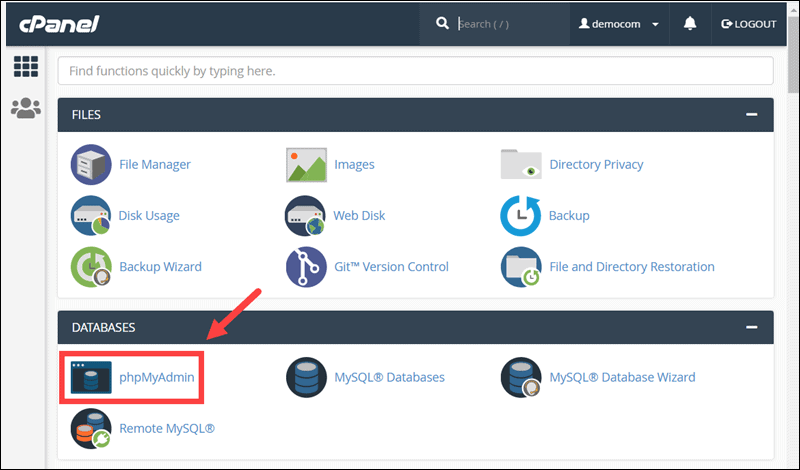Open User Manager people icon in sidebar

[x=26, y=108]
